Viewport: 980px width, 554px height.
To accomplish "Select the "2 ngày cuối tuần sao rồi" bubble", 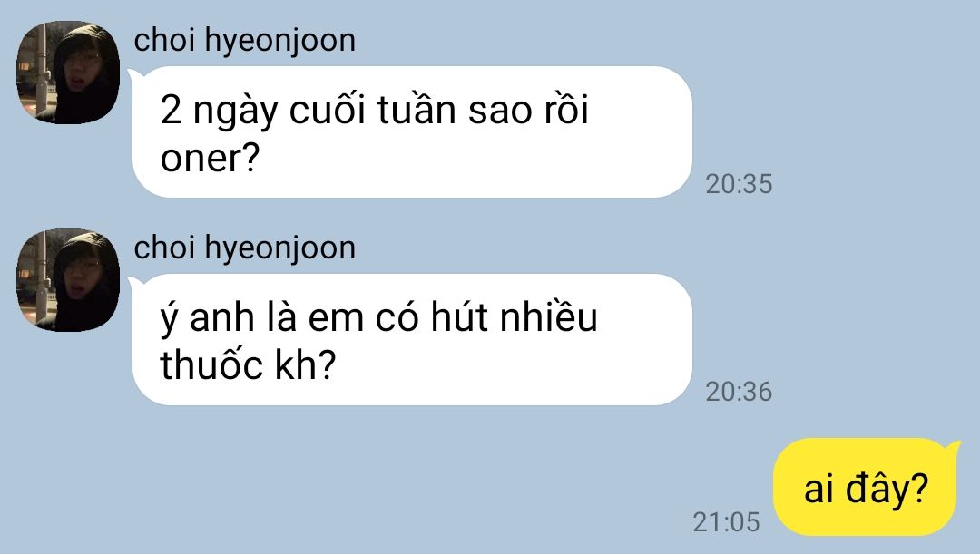I will (412, 131).
